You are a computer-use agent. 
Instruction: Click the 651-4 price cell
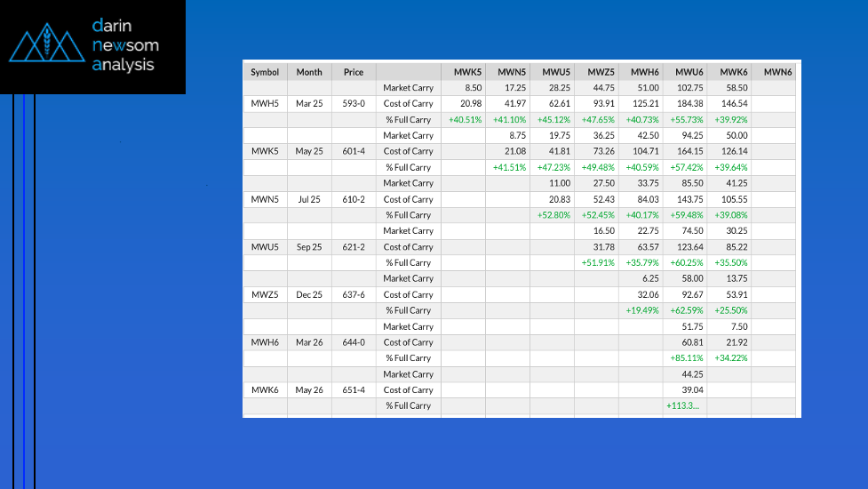(x=354, y=390)
